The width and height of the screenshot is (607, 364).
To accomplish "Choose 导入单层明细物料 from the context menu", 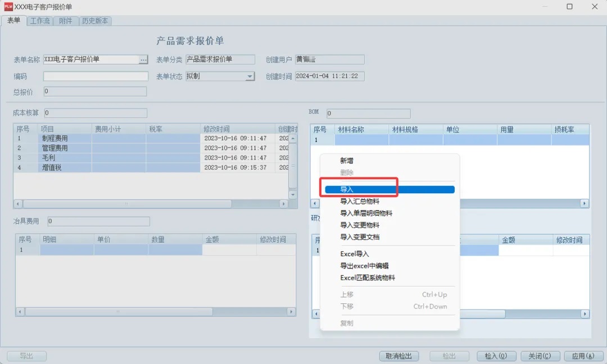I will (x=390, y=213).
